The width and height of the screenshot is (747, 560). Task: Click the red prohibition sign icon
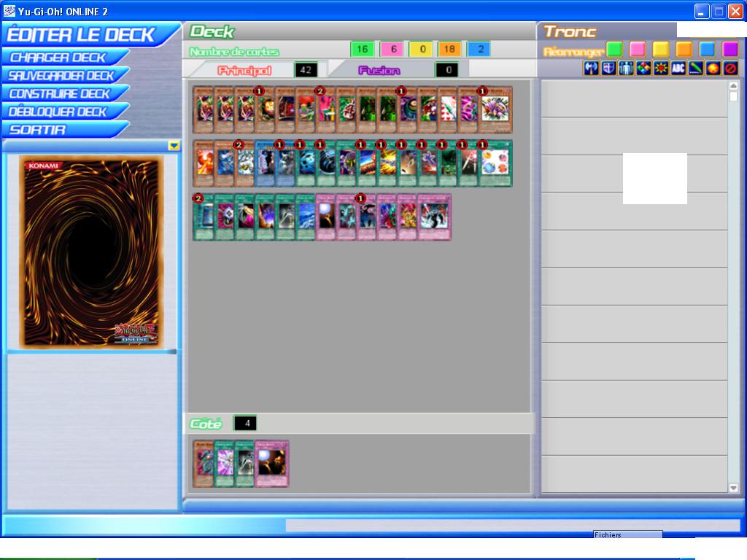[x=730, y=69]
